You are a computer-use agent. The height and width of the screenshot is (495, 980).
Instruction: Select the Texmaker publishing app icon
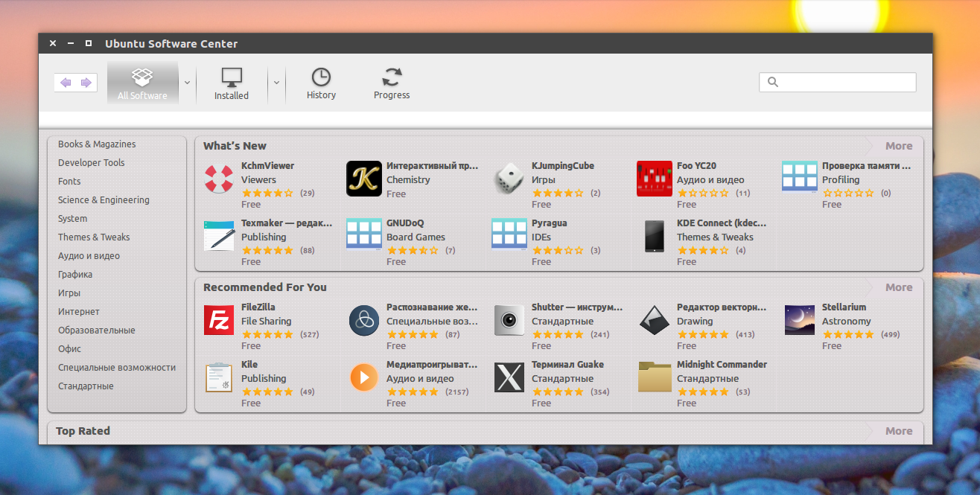[x=218, y=236]
